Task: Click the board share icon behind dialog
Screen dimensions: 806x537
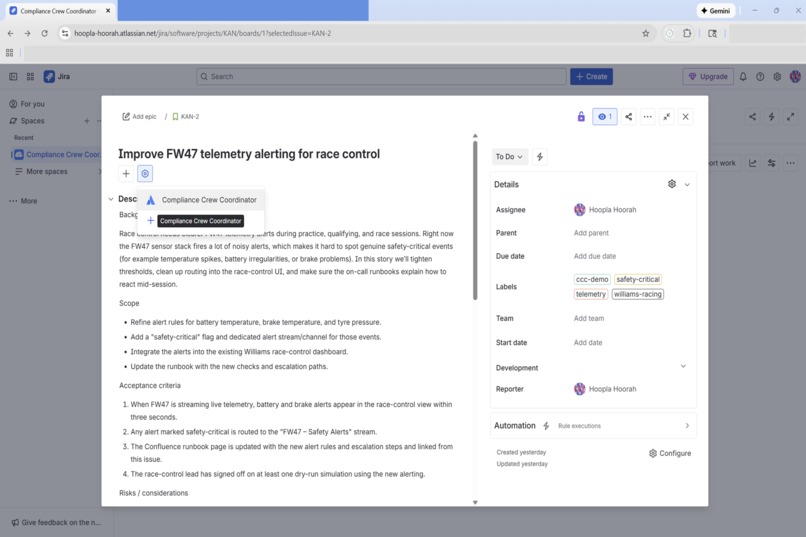Action: click(x=753, y=117)
